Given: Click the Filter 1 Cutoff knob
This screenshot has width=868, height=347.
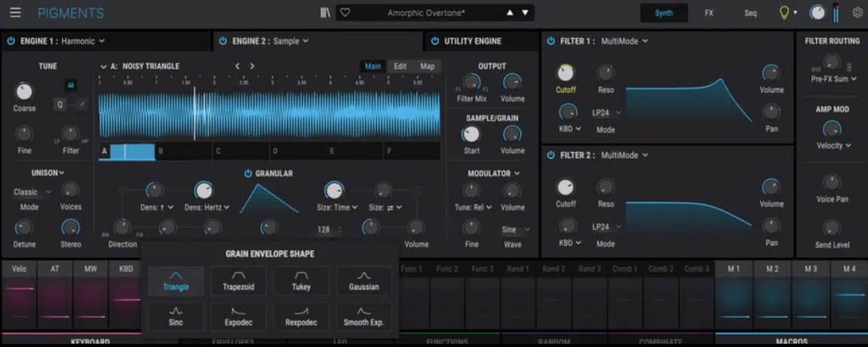Looking at the screenshot, I should click(x=565, y=72).
